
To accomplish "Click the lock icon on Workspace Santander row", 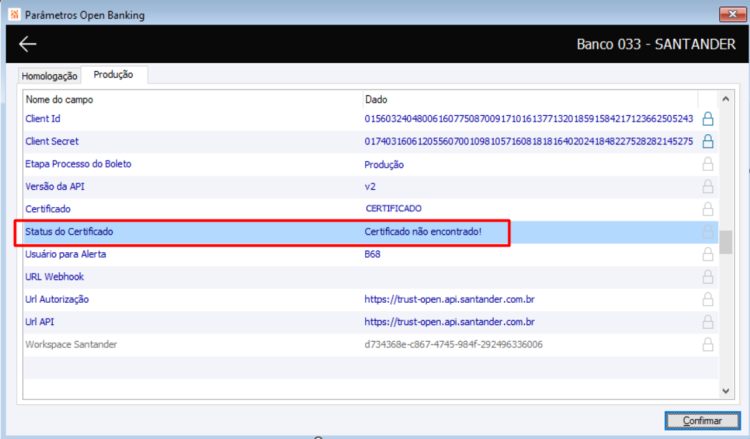I will pos(707,344).
